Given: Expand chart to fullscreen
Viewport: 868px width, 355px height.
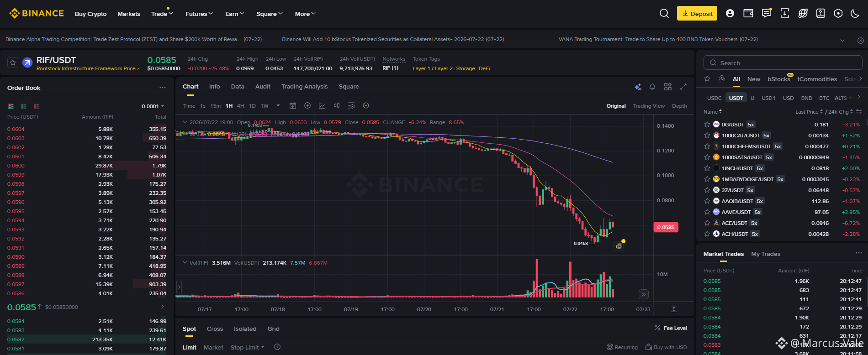Looking at the screenshot, I should [683, 87].
